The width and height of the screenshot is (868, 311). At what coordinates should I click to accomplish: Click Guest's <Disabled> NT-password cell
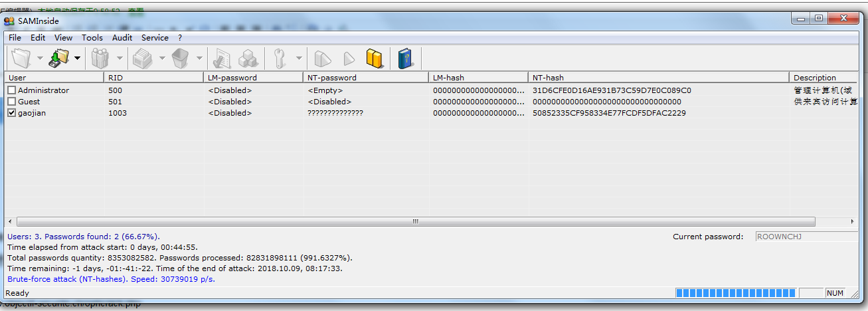[329, 102]
